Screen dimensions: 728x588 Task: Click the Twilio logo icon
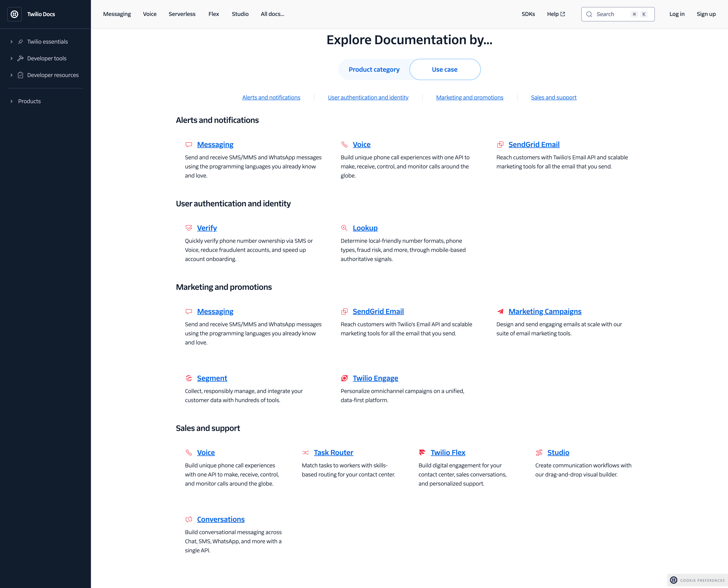tap(14, 14)
